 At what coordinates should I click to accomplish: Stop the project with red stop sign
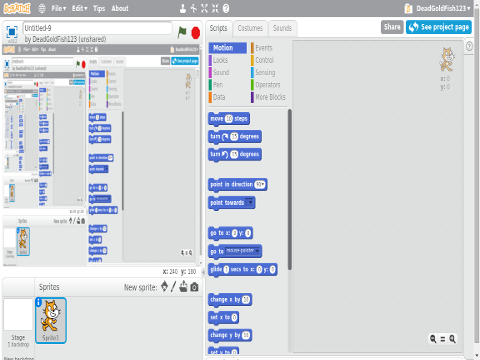[x=196, y=33]
